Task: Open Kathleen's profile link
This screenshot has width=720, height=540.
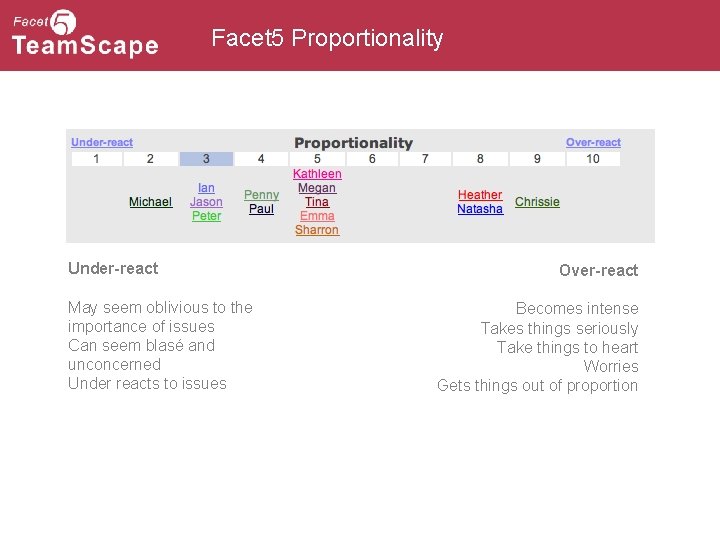Action: pyautogui.click(x=317, y=174)
